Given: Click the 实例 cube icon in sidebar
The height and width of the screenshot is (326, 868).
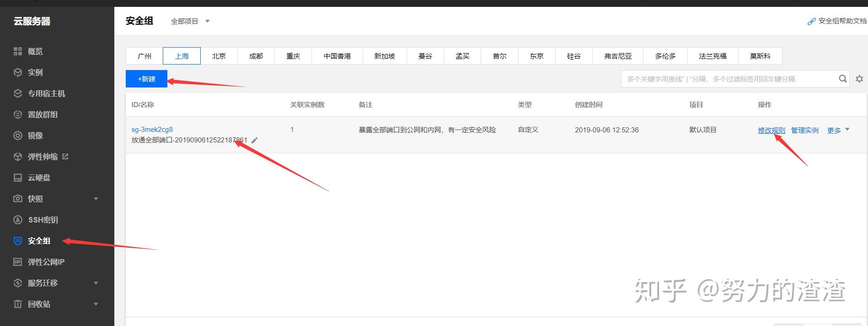Looking at the screenshot, I should [18, 72].
